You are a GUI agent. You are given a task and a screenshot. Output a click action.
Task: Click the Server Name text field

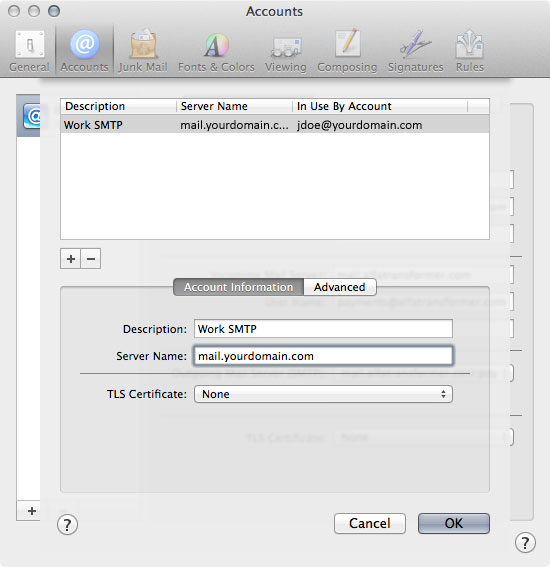323,356
